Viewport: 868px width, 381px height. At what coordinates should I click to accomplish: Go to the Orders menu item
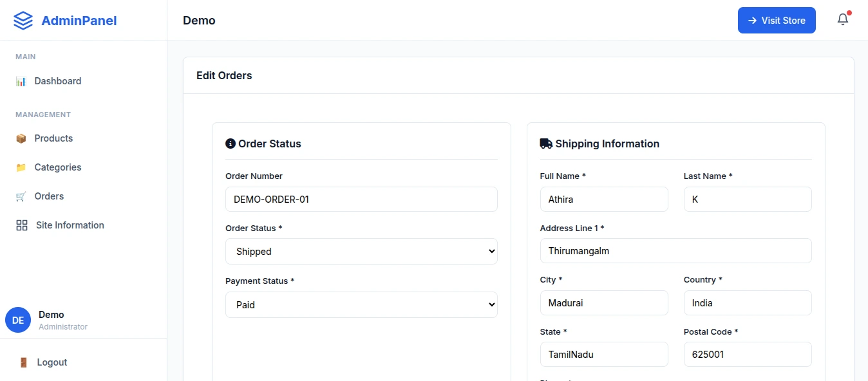coord(49,196)
